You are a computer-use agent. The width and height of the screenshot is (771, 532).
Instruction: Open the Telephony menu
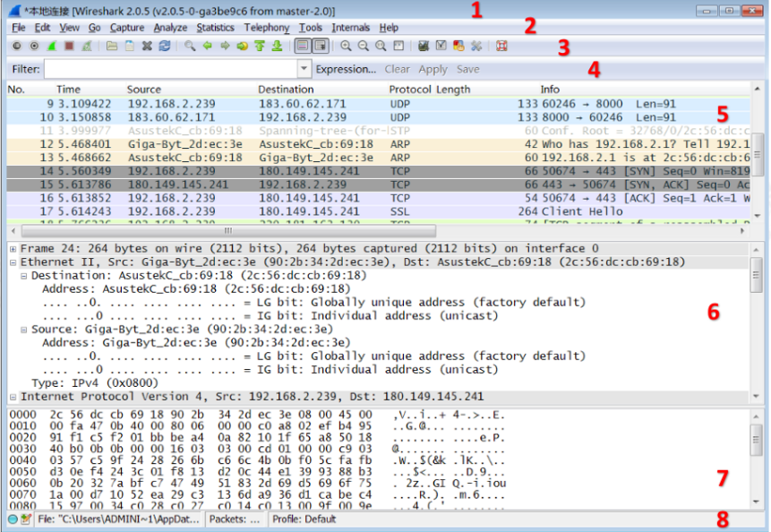(267, 28)
